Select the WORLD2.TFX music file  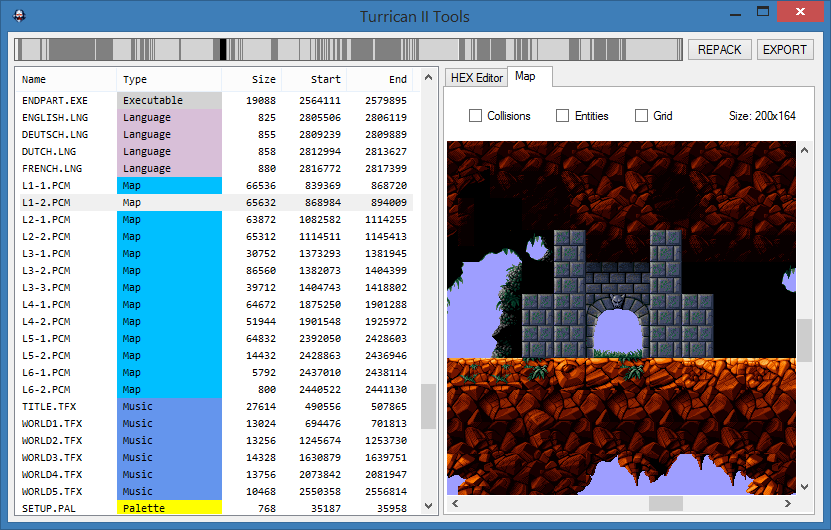(214, 440)
